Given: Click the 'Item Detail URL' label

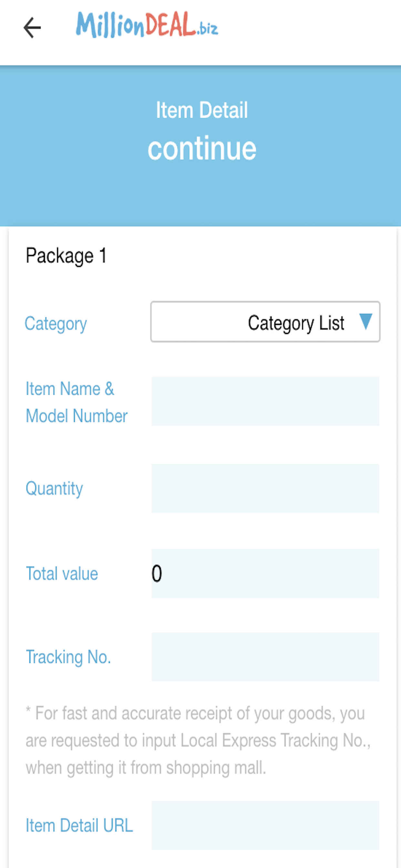Looking at the screenshot, I should 79,826.
